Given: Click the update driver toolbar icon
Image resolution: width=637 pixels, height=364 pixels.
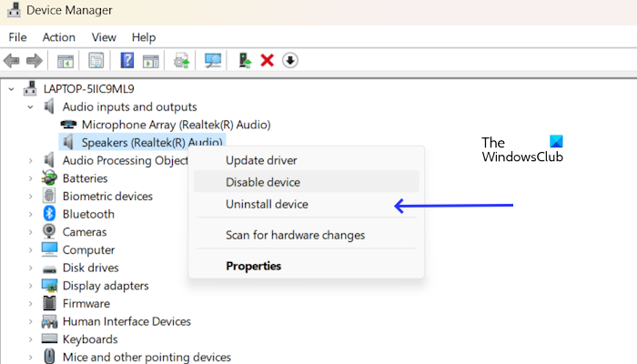Looking at the screenshot, I should pos(245,61).
